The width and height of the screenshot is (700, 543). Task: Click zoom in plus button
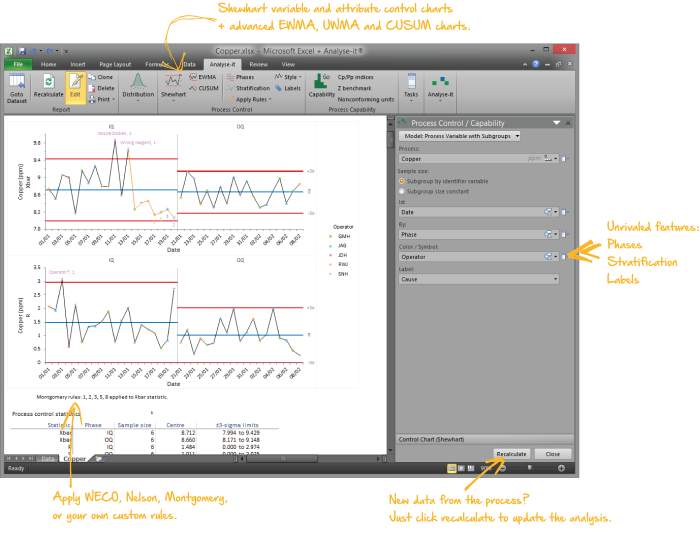click(x=561, y=468)
